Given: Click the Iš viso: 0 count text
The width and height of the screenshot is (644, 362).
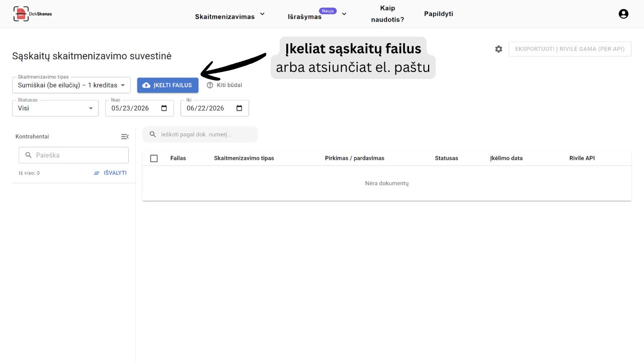Looking at the screenshot, I should 29,173.
